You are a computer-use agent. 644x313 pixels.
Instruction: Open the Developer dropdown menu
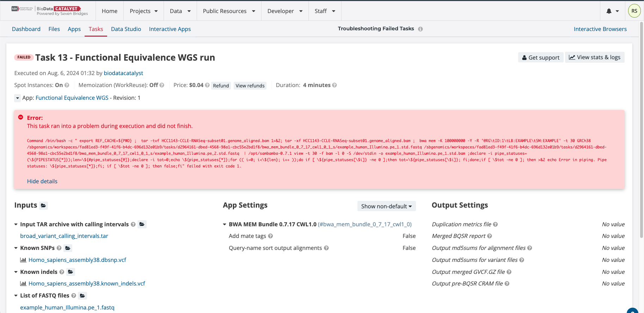pos(285,11)
